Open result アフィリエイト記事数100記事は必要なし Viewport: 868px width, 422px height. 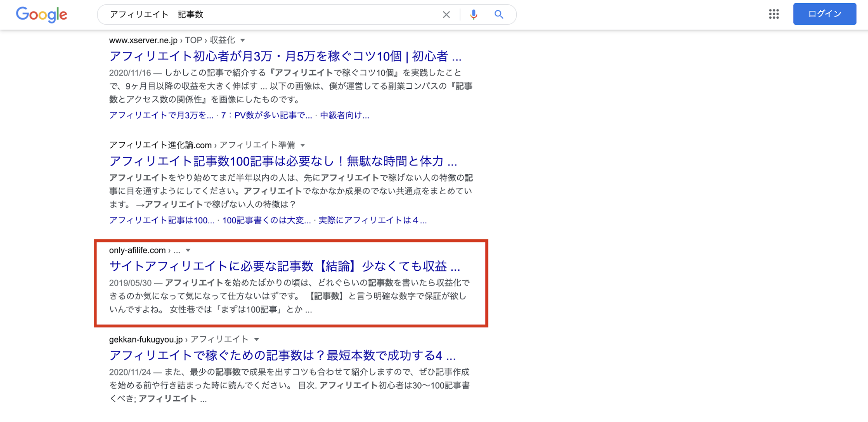click(x=283, y=161)
